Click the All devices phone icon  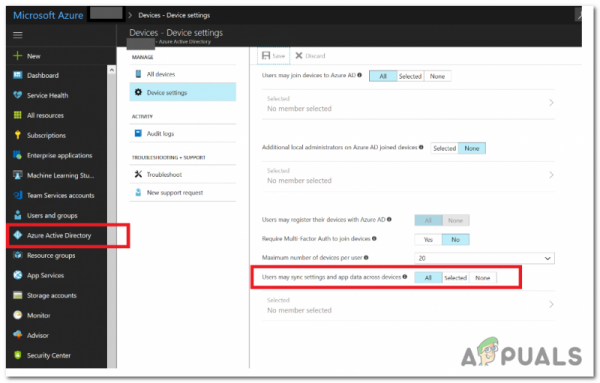[x=138, y=74]
